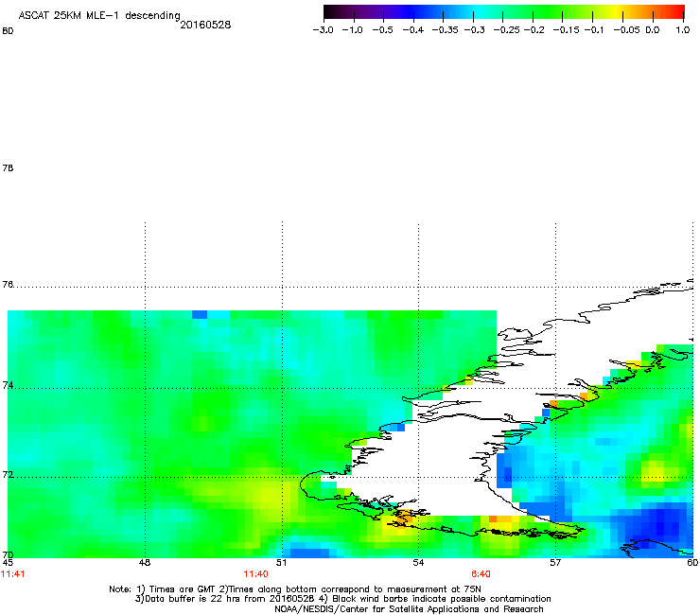
Task: Click the longitude label 48
Action: point(145,563)
